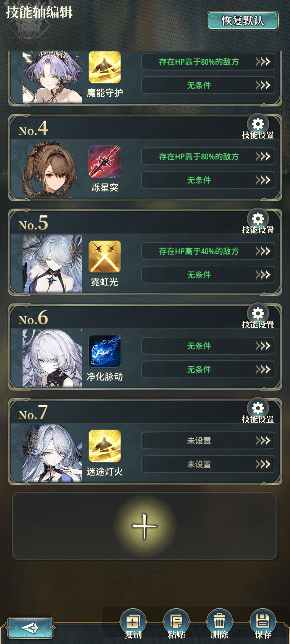290x644 pixels.
Task: Expand second 无条件 condition in No.6
Action: [208, 369]
